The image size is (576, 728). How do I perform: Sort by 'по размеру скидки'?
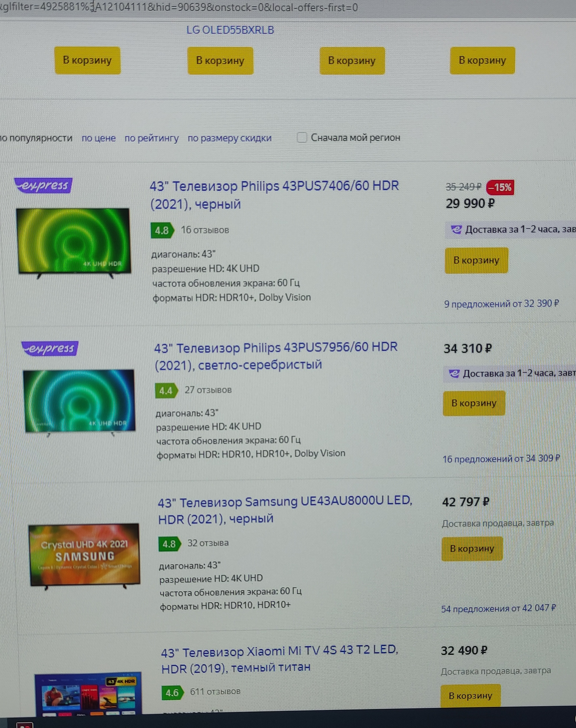pyautogui.click(x=229, y=138)
